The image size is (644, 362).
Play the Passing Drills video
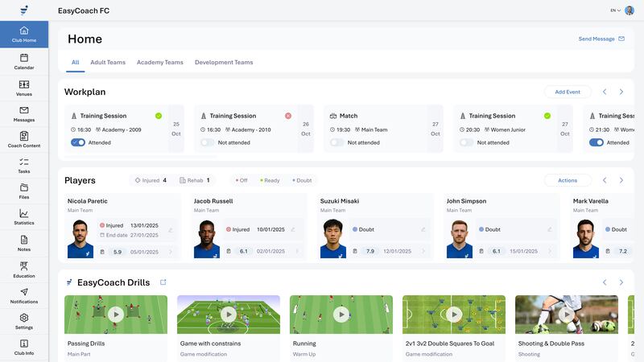(x=116, y=315)
